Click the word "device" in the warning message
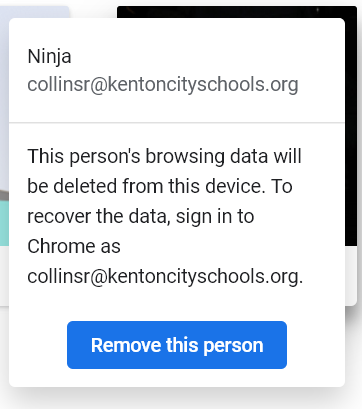The image size is (362, 409). [235, 186]
